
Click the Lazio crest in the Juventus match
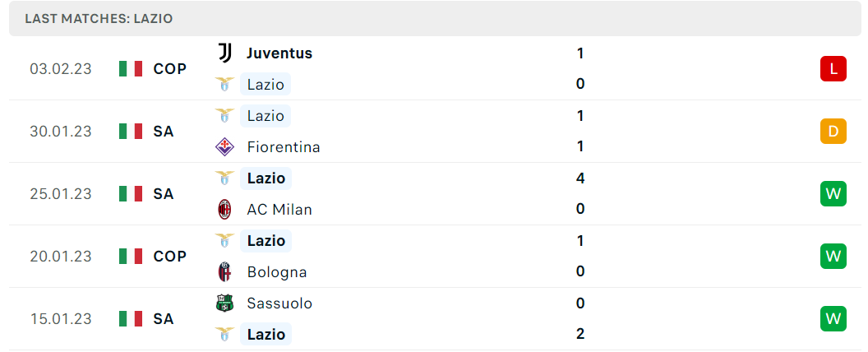(224, 84)
